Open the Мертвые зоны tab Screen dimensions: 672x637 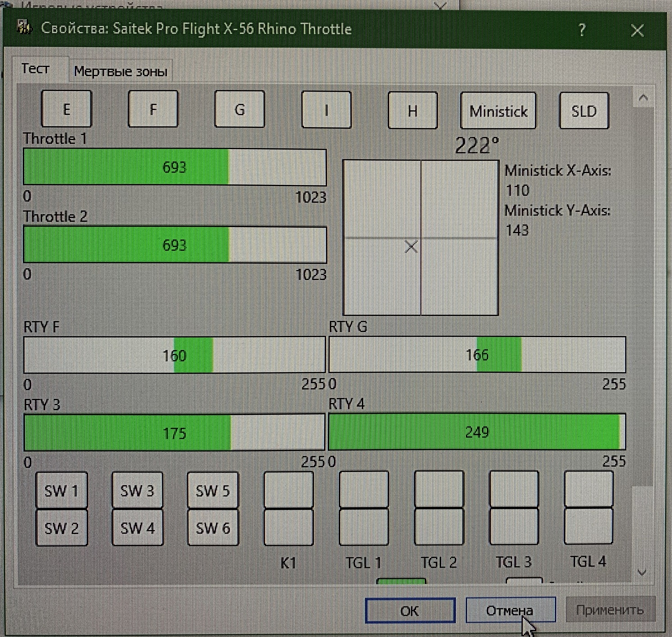click(121, 71)
